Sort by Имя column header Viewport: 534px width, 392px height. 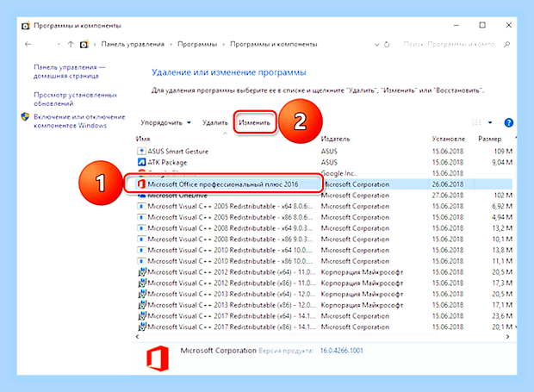(x=143, y=139)
